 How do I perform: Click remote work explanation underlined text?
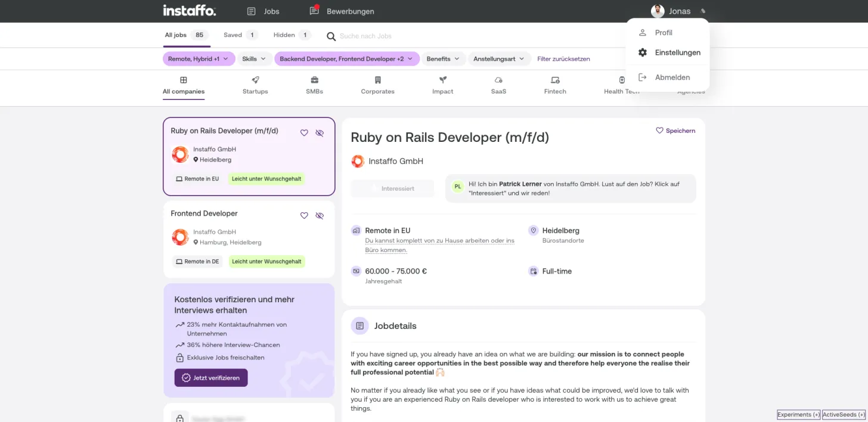point(440,245)
